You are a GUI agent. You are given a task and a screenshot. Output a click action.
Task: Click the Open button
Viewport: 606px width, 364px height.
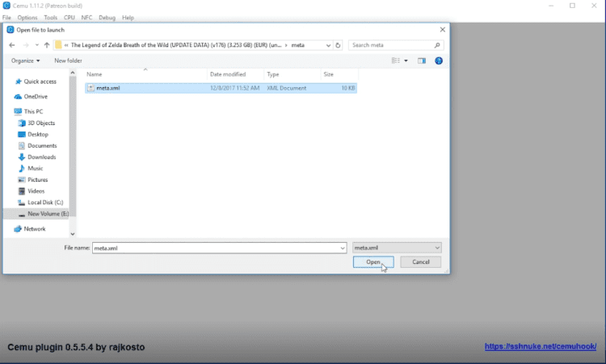point(372,262)
